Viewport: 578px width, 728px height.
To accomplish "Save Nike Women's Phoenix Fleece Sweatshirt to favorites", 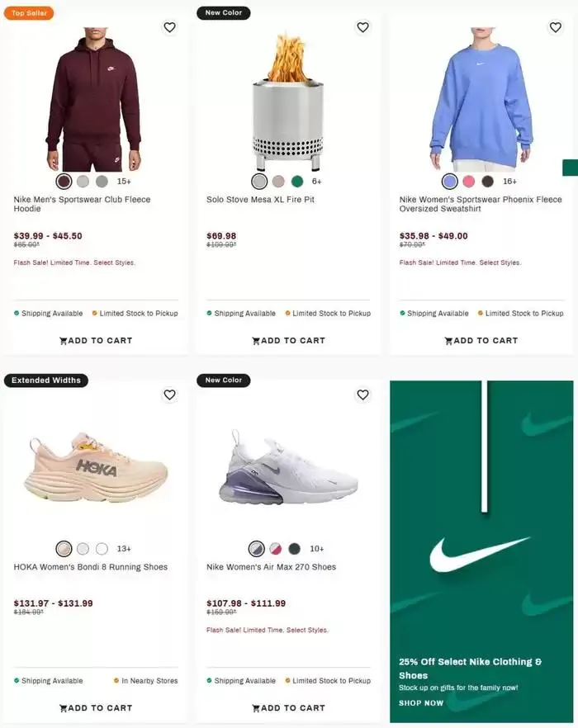I will click(556, 27).
